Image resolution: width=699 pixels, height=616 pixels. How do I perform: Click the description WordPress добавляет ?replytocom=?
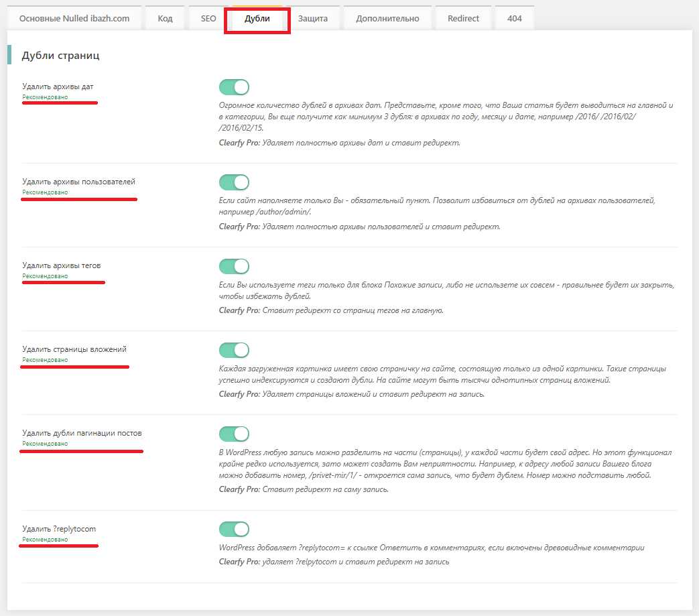[432, 548]
